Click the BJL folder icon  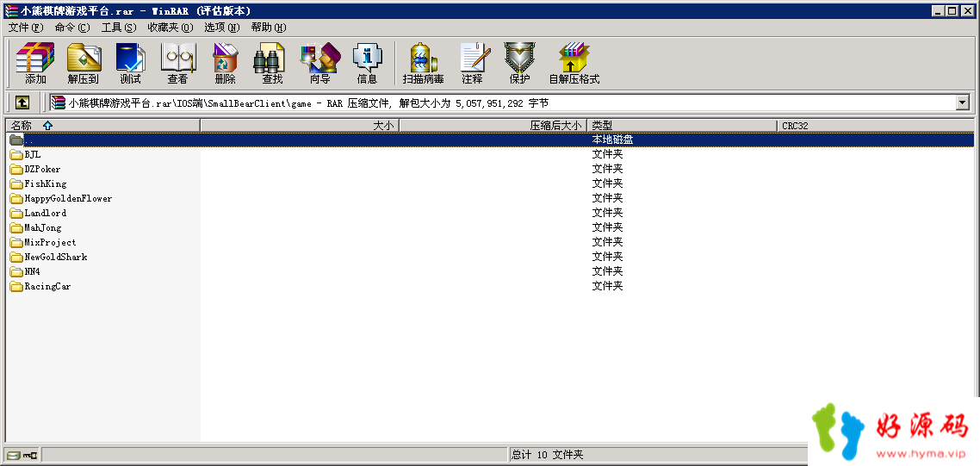(x=16, y=154)
